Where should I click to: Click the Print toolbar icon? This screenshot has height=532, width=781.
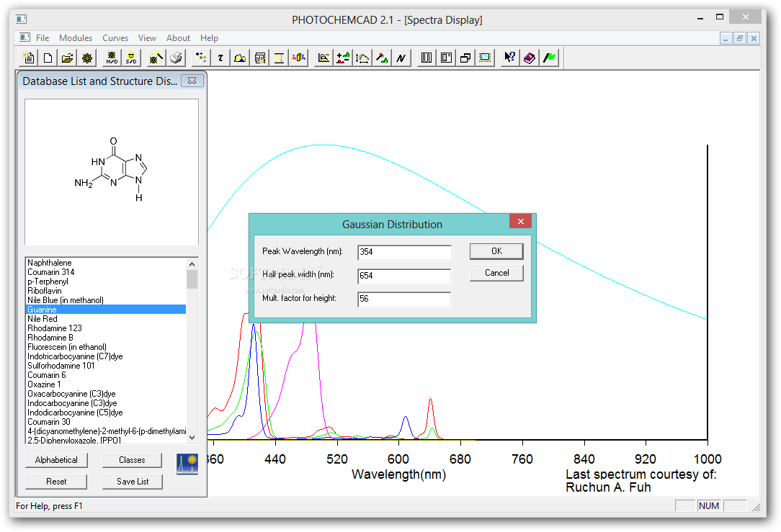(x=176, y=58)
